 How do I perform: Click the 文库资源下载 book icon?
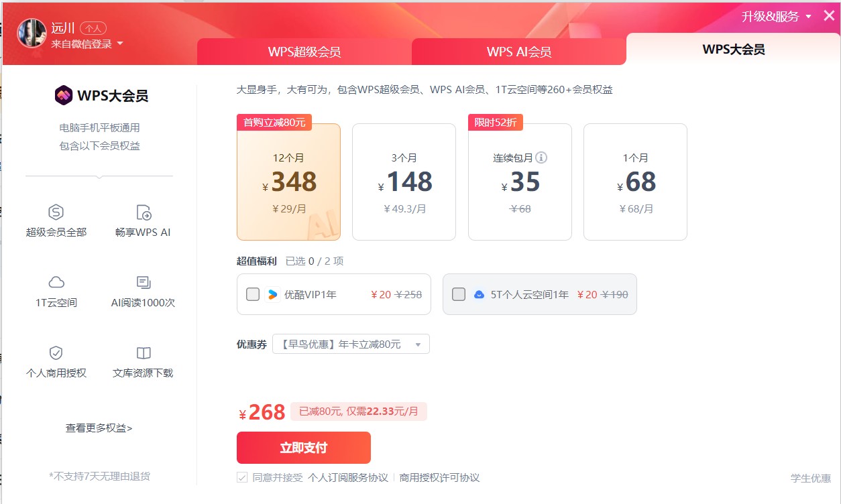click(144, 353)
